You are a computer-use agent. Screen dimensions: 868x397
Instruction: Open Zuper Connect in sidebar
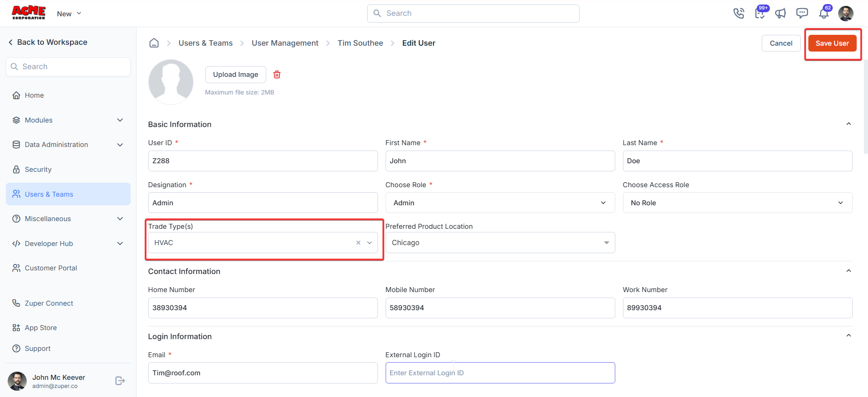(x=68, y=303)
